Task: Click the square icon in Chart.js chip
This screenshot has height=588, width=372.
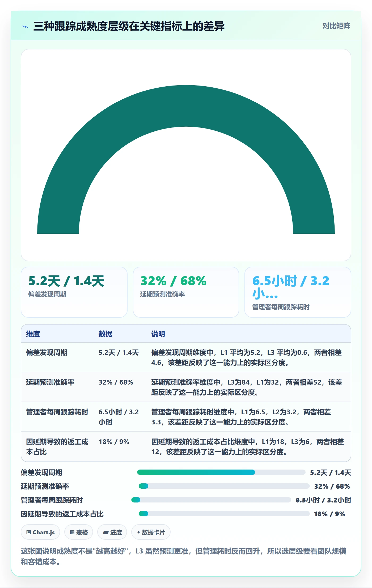Action: click(28, 532)
